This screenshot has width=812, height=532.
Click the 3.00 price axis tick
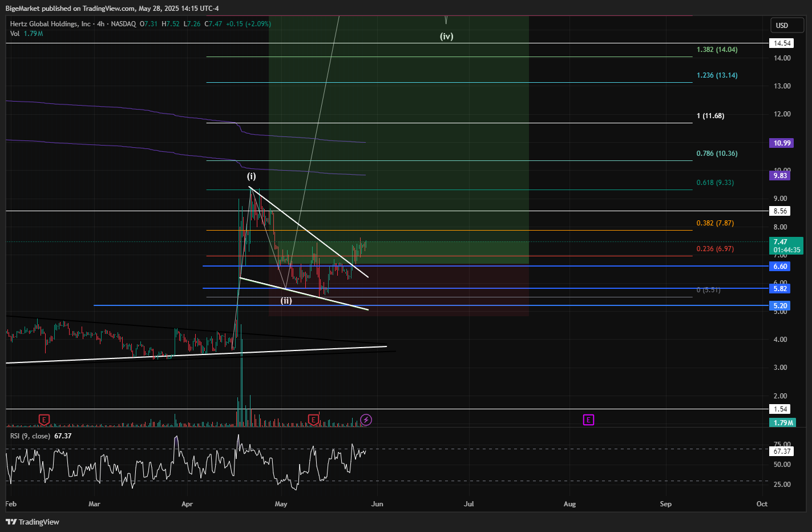point(780,368)
